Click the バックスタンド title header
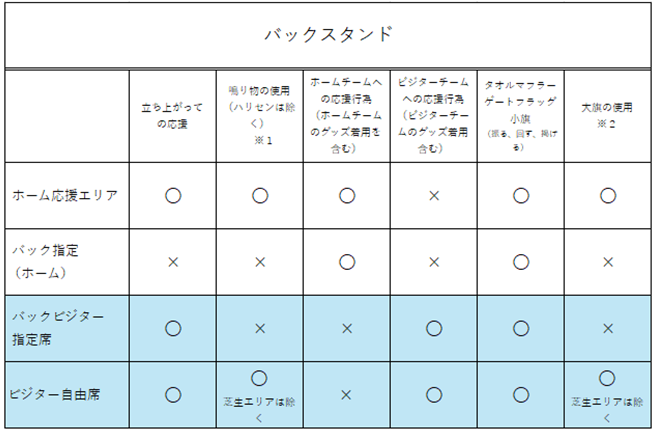 click(x=328, y=35)
